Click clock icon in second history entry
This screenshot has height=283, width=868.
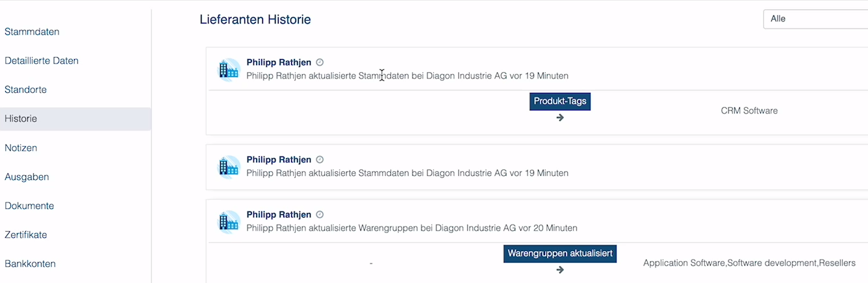point(320,160)
